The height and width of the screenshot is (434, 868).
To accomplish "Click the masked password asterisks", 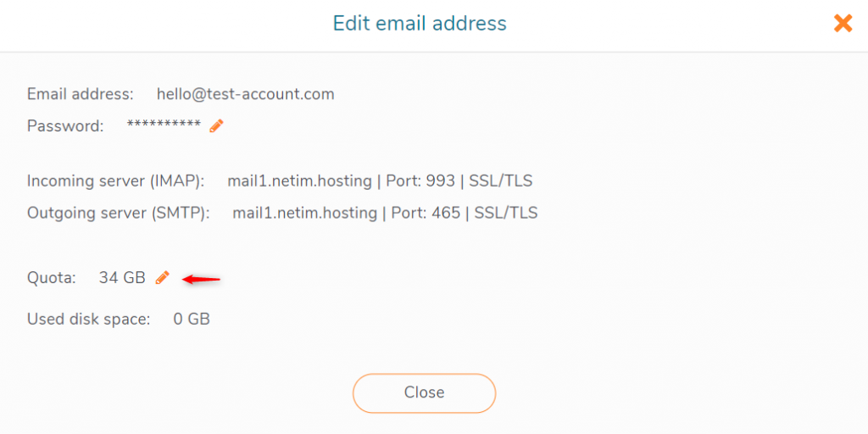I will pos(164,125).
